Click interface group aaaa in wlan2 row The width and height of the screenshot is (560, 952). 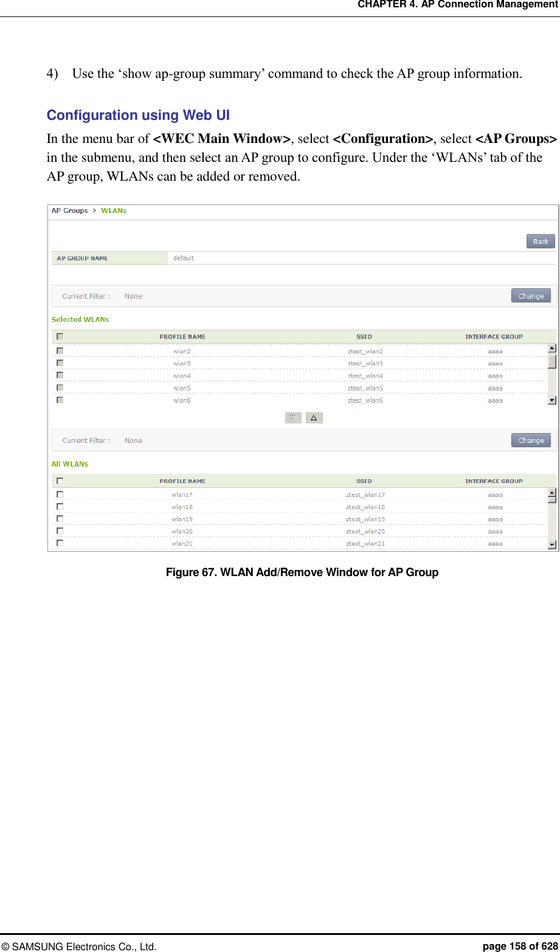(495, 351)
